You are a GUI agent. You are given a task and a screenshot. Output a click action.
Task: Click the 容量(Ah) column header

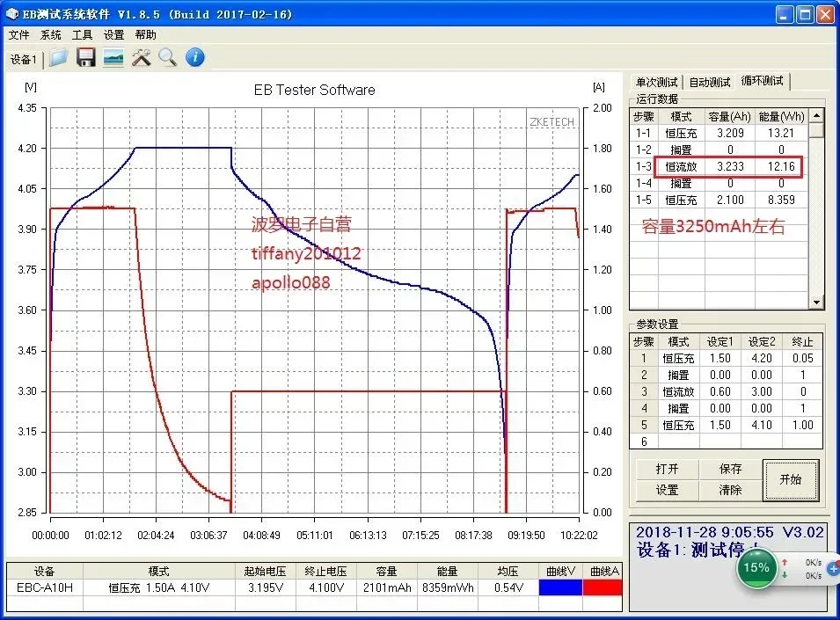(x=730, y=117)
